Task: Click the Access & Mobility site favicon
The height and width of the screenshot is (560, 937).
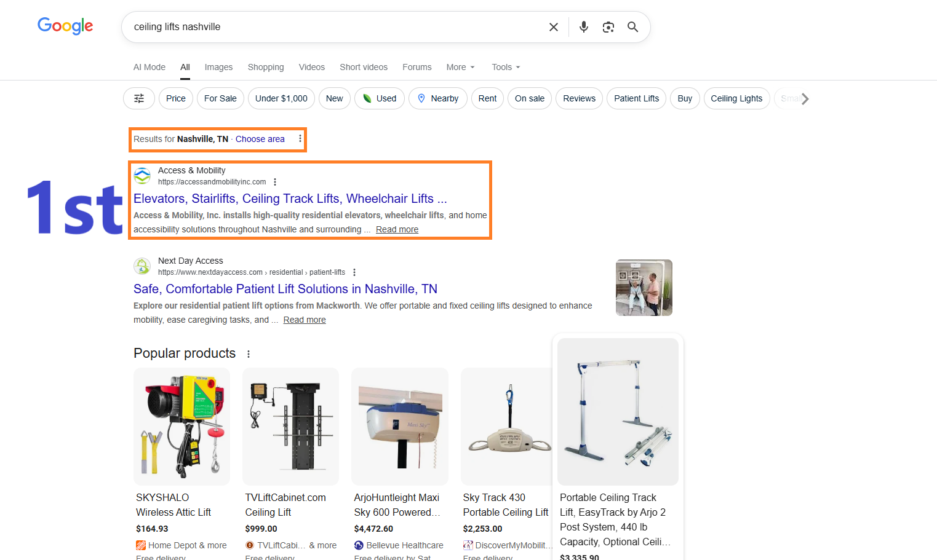Action: pos(142,176)
